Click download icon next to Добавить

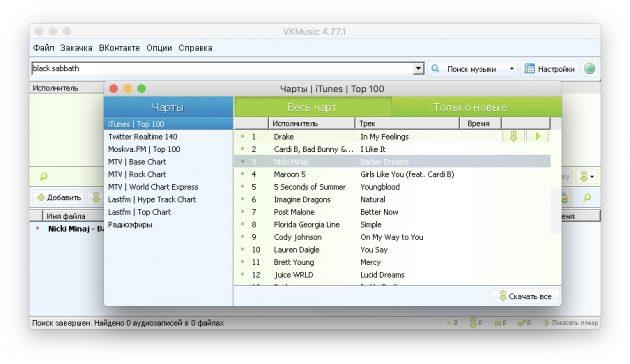96,198
